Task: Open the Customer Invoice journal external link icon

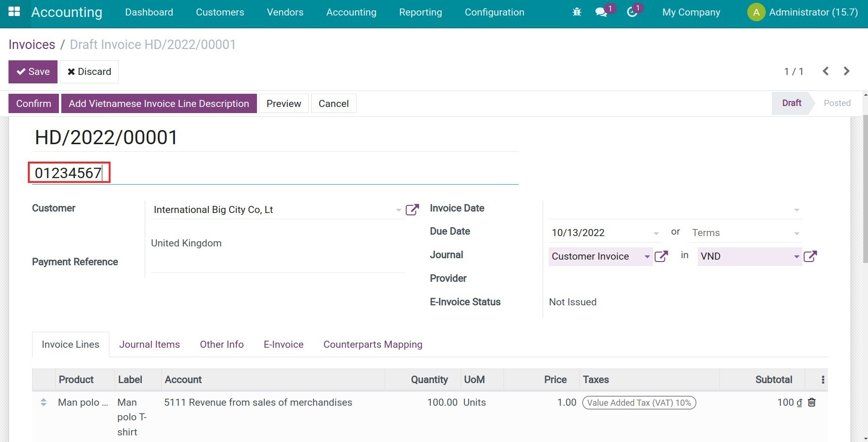Action: tap(661, 256)
